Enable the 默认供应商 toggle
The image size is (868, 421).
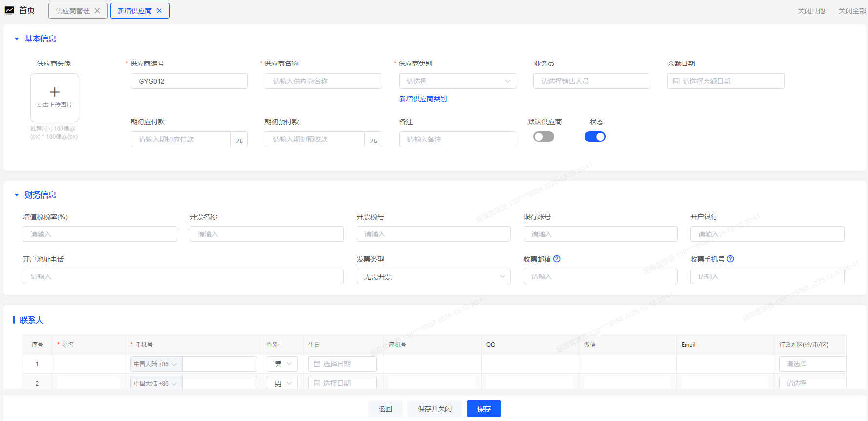click(x=544, y=137)
